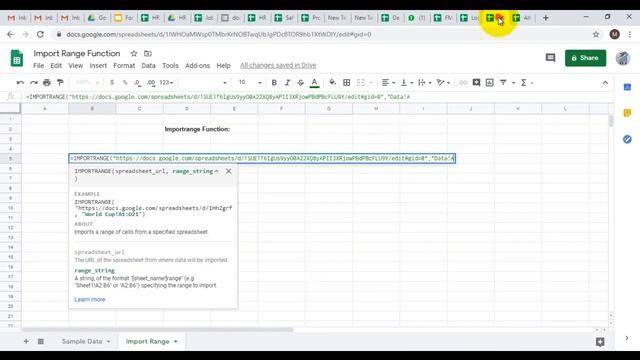Image resolution: width=640 pixels, height=360 pixels.
Task: Open the File menu
Action: pos(38,65)
